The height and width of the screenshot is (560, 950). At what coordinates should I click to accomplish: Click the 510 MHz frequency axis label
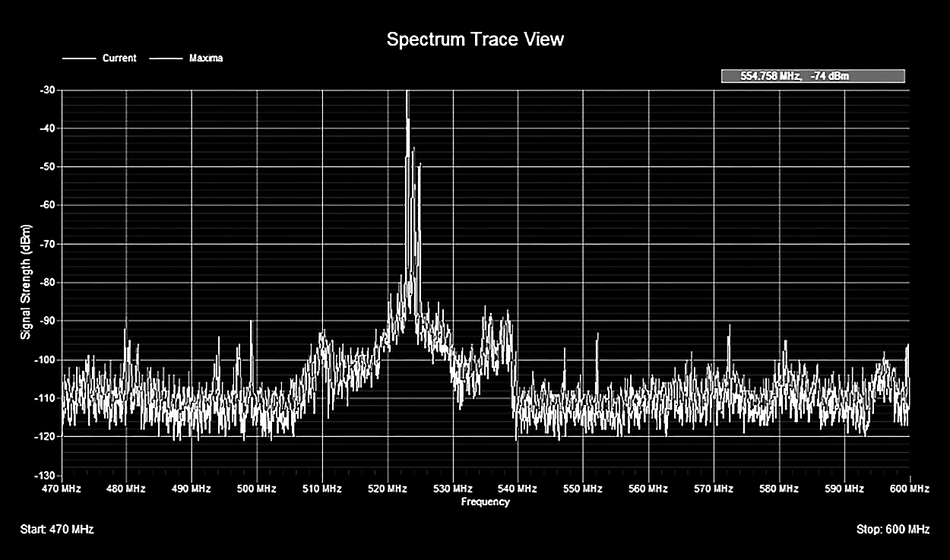pos(321,489)
